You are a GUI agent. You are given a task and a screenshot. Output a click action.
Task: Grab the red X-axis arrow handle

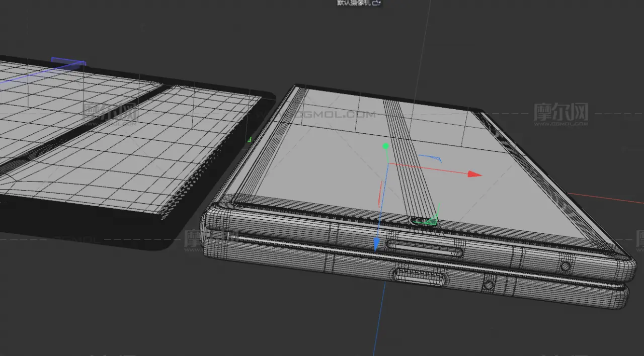[x=475, y=174]
